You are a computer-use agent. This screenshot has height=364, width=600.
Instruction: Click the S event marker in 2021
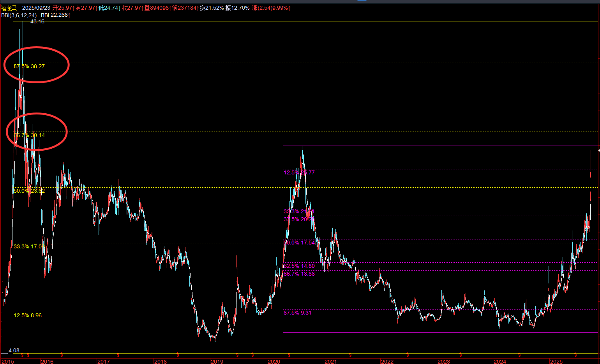350,355
